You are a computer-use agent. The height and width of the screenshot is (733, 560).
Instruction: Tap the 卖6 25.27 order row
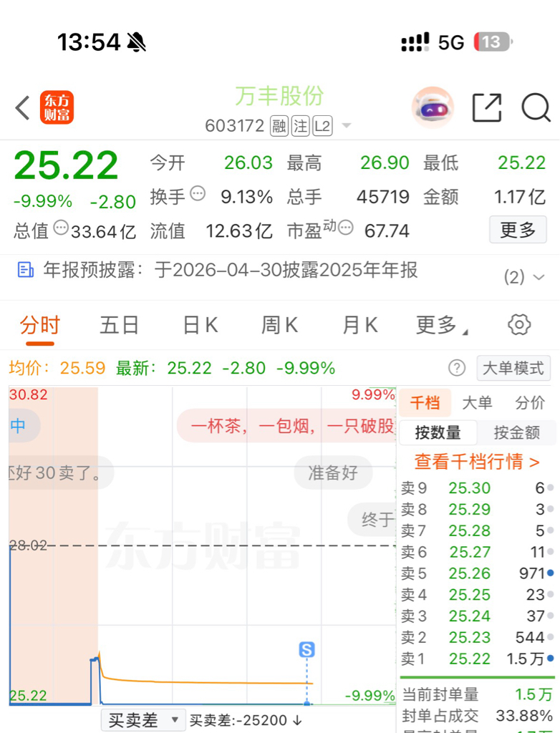pos(477,552)
